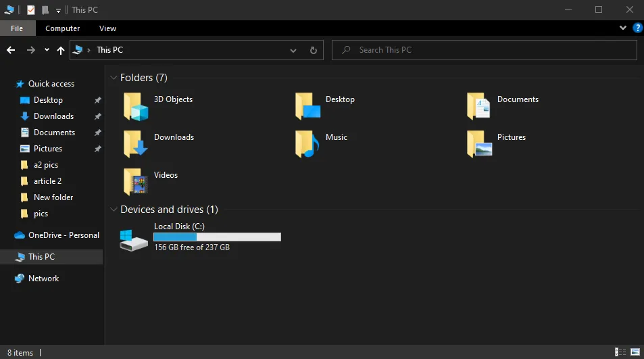This screenshot has height=359, width=644.
Task: Click This PC text in address bar
Action: pyautogui.click(x=109, y=50)
